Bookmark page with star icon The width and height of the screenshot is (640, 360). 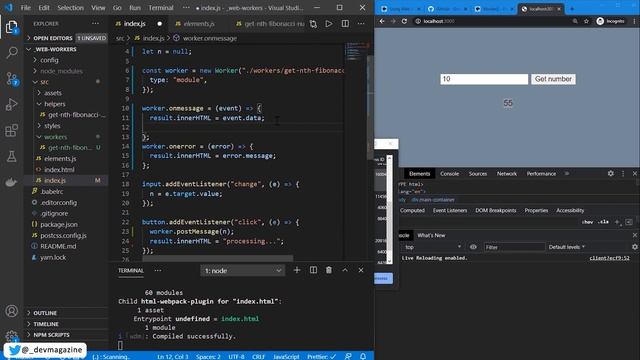point(587,21)
